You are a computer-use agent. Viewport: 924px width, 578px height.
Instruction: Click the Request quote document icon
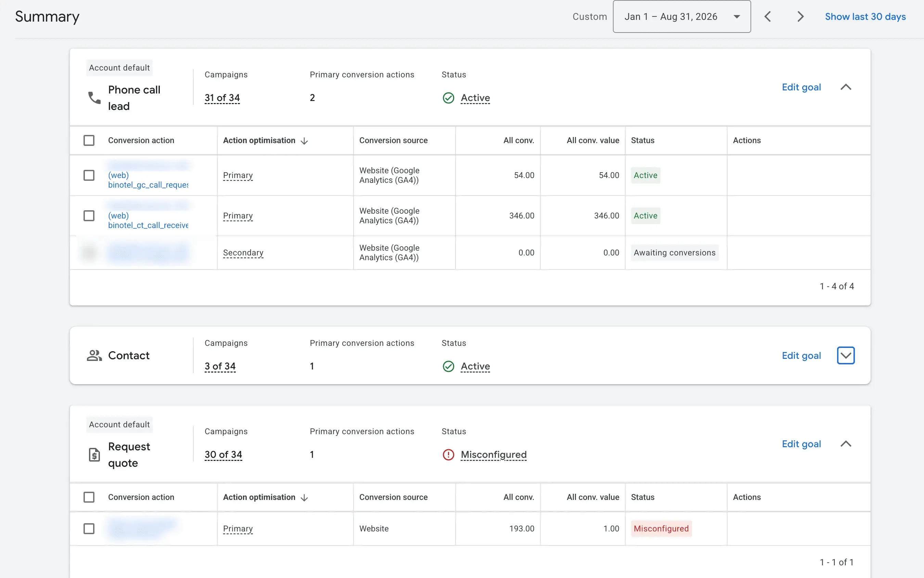94,454
